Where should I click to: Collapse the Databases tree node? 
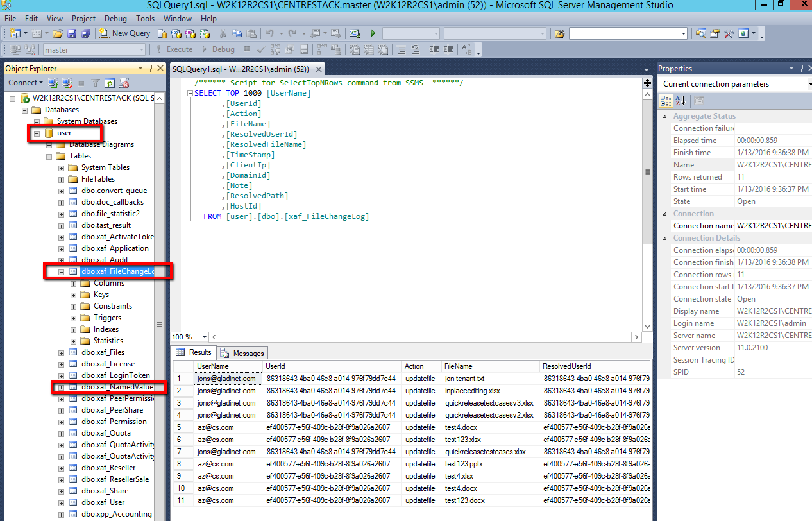click(25, 110)
